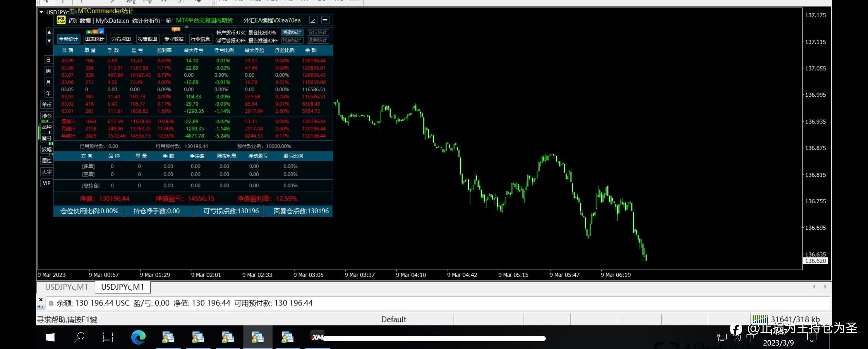
Task: Click the up arrow beside 全局统计
Action: [x=49, y=32]
